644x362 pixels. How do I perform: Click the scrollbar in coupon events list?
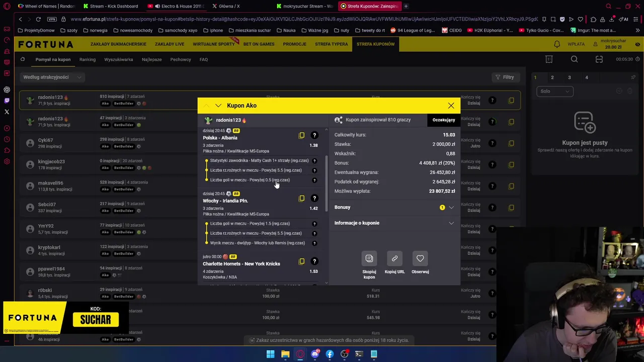pyautogui.click(x=327, y=184)
